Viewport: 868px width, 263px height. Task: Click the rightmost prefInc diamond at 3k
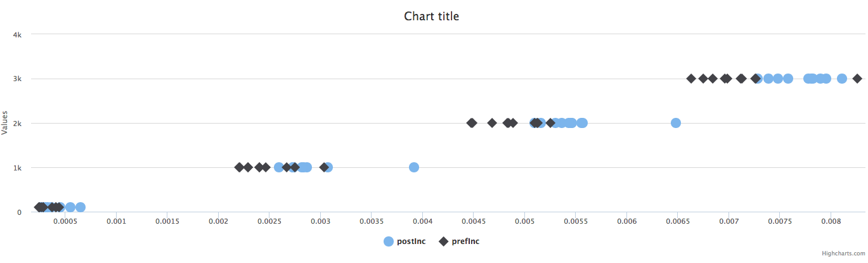(x=857, y=79)
